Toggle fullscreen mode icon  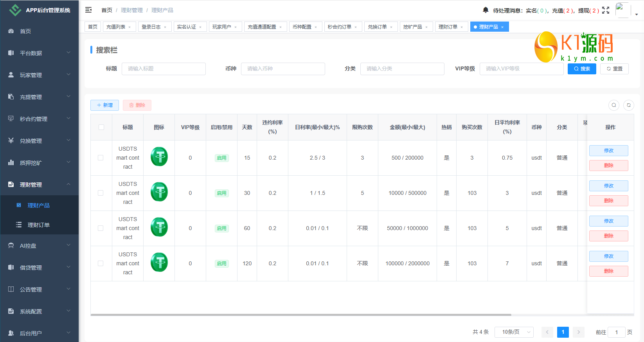click(606, 10)
